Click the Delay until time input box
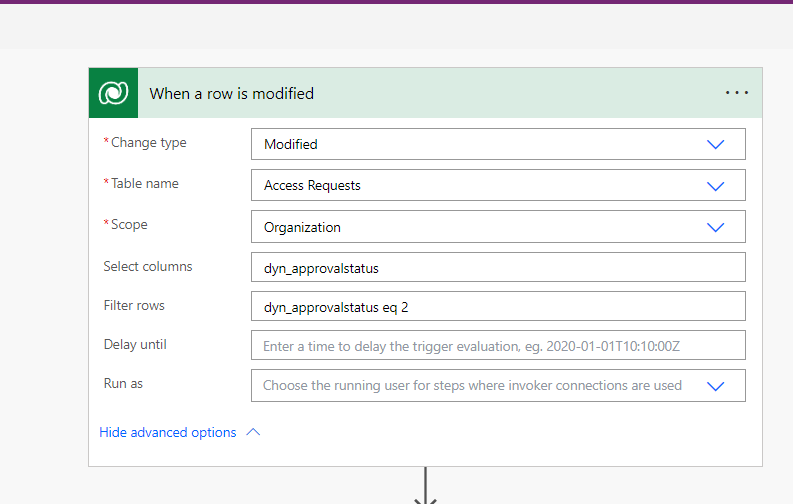The width and height of the screenshot is (793, 504). 497,346
